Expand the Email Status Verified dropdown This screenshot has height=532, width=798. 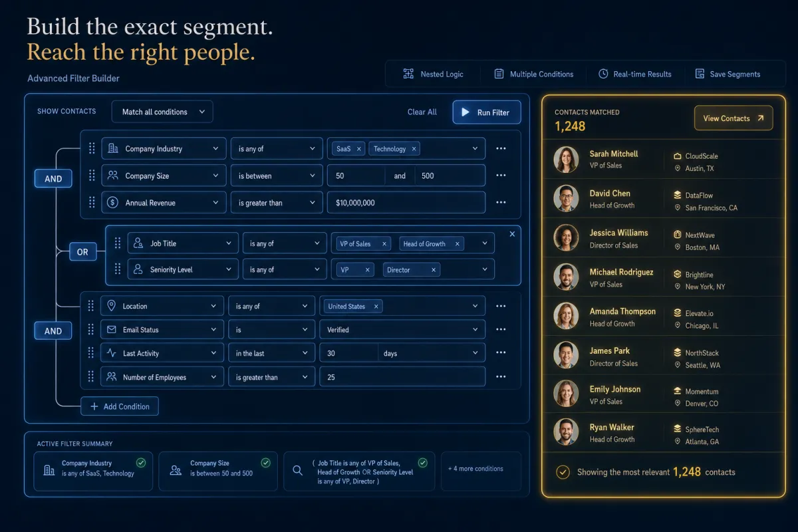(x=402, y=330)
